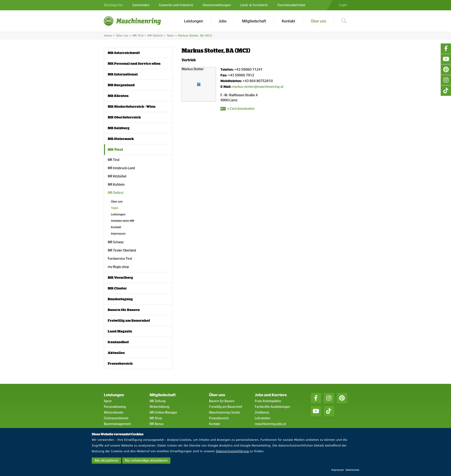This screenshot has height=476, width=451.
Task: Expand MR Personal und Service eGen
Action: click(138, 64)
